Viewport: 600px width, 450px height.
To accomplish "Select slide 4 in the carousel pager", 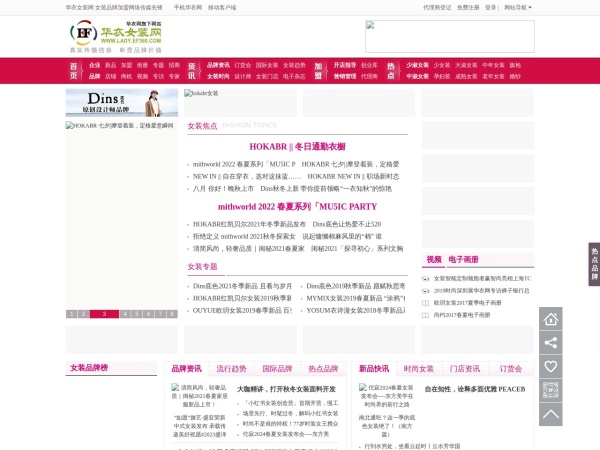I will [x=125, y=314].
